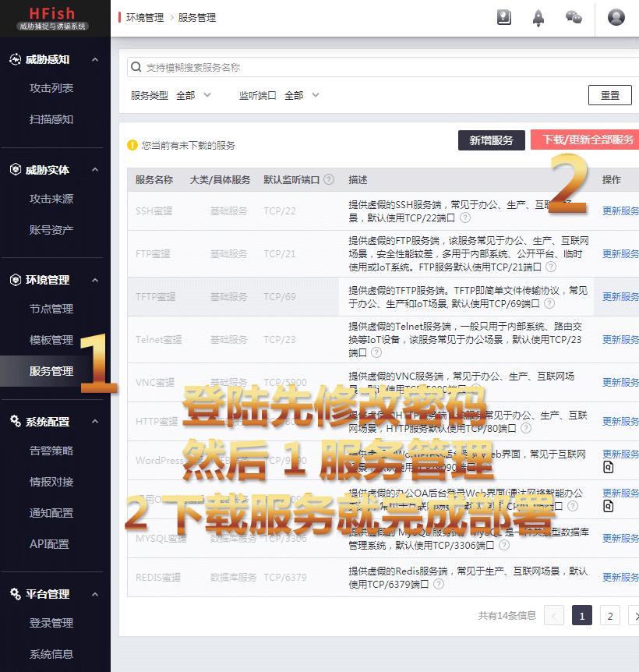Image resolution: width=639 pixels, height=672 pixels.
Task: Click 更新服务 link for VNC蜜罐
Action: pyautogui.click(x=620, y=382)
